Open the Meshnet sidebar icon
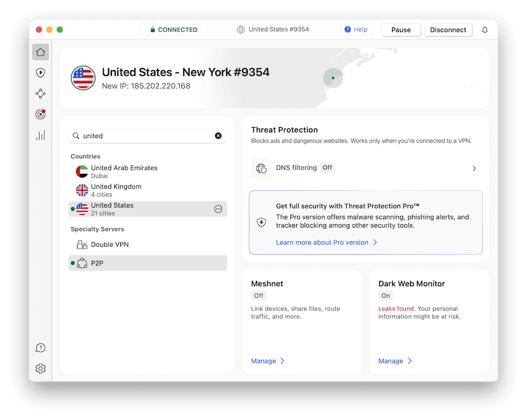The image size is (527, 420). tap(41, 94)
